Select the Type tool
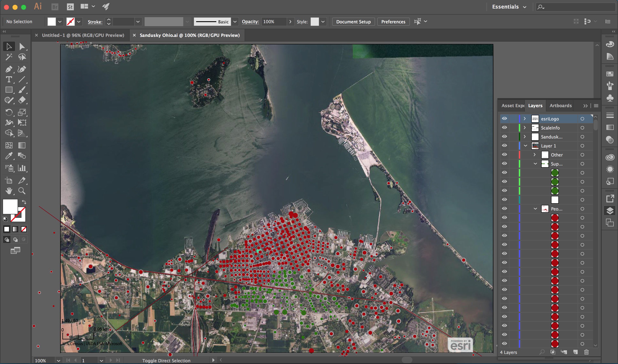Viewport: 618px width, 364px height. (9, 80)
